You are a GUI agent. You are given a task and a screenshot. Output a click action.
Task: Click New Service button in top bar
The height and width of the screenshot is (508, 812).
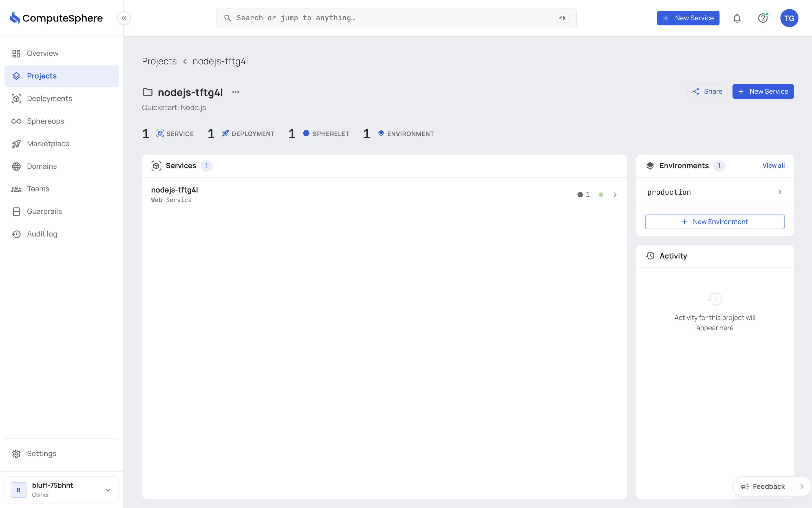688,18
